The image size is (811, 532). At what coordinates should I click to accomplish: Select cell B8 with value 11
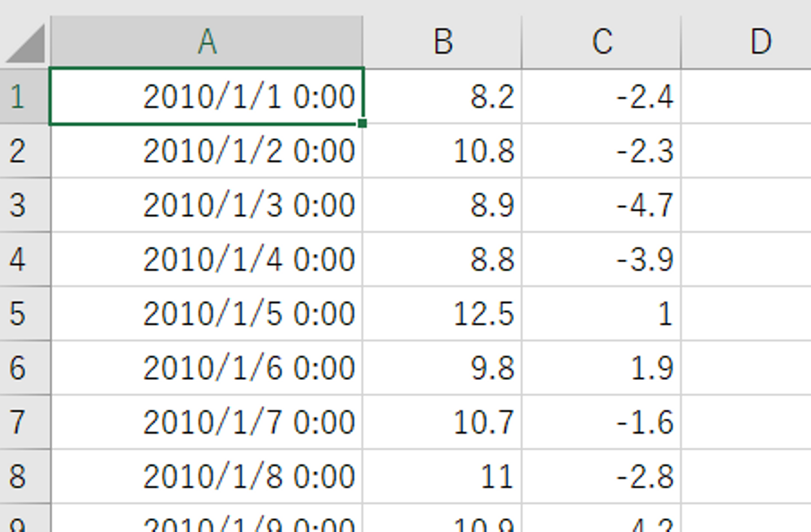click(x=443, y=476)
